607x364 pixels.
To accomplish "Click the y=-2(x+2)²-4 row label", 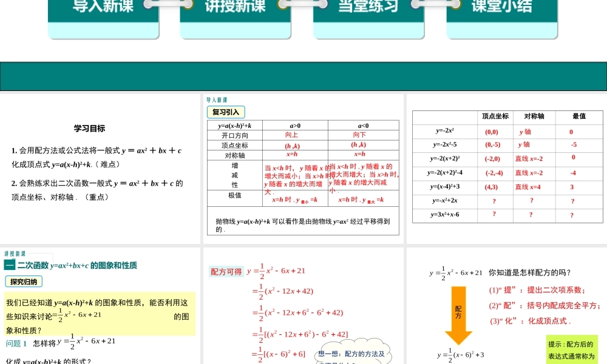I will [x=445, y=172].
